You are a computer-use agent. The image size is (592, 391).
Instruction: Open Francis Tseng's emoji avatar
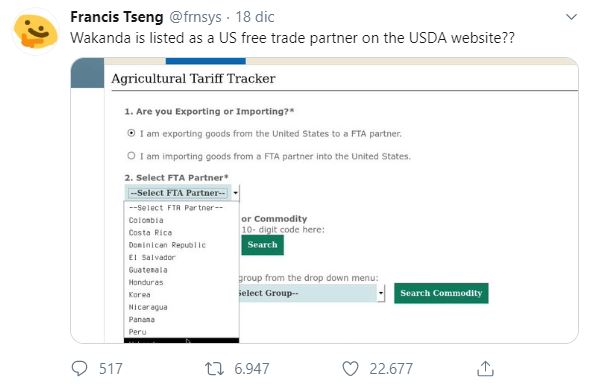tap(35, 31)
